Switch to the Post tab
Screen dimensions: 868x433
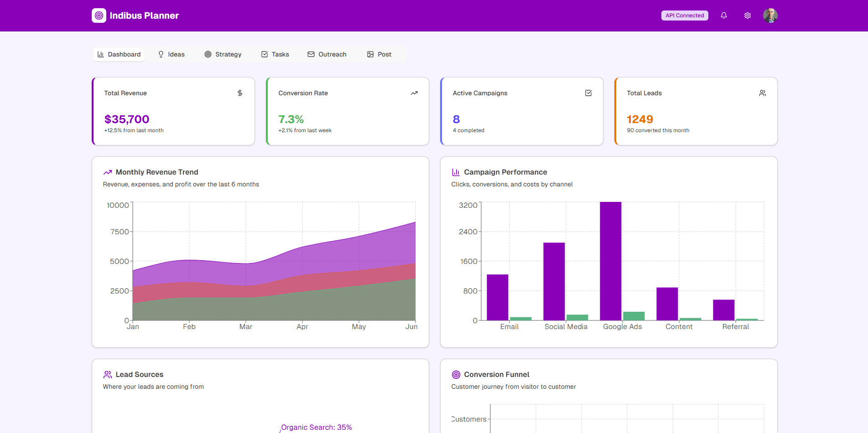pyautogui.click(x=379, y=54)
